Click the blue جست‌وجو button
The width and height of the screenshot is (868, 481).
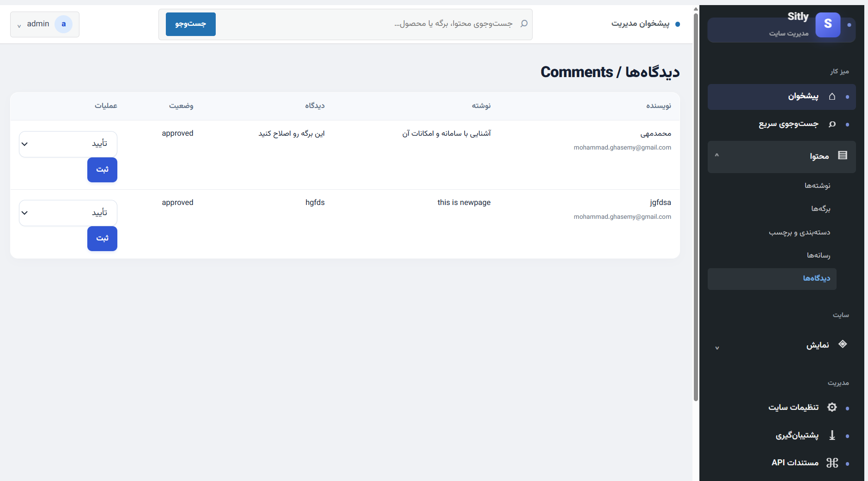tap(191, 24)
